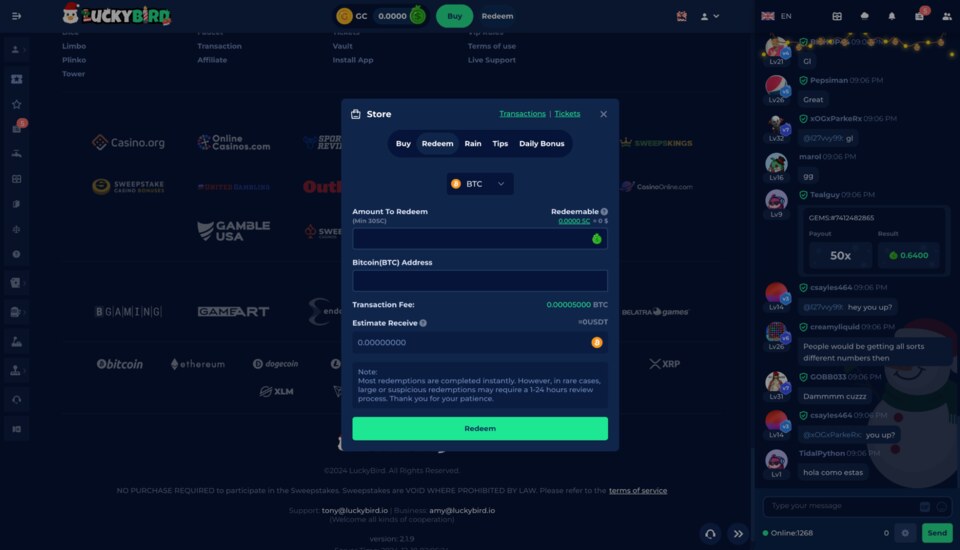Click the green Redeem submit button
Screen dimensions: 960x550
[480, 428]
